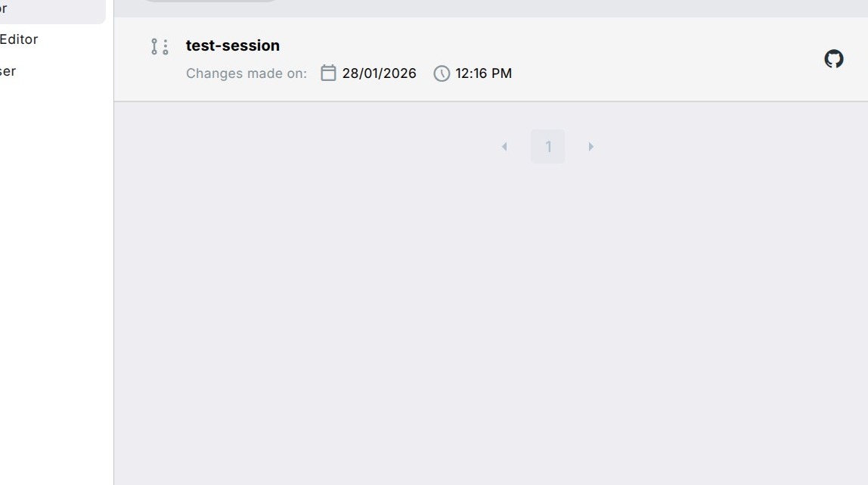Screen dimensions: 868x485
Task: Click the 'Changes made on:' label
Action: point(246,73)
